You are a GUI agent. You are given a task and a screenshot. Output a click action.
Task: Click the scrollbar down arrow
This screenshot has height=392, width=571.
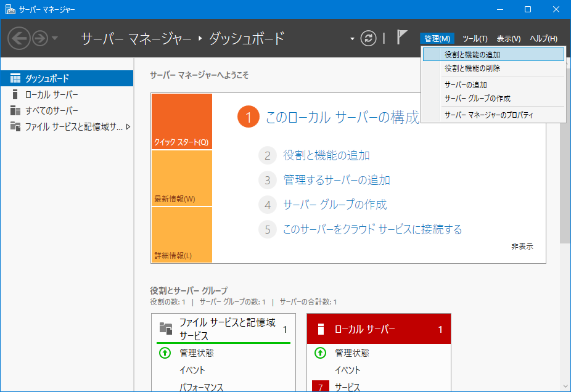[x=565, y=386]
